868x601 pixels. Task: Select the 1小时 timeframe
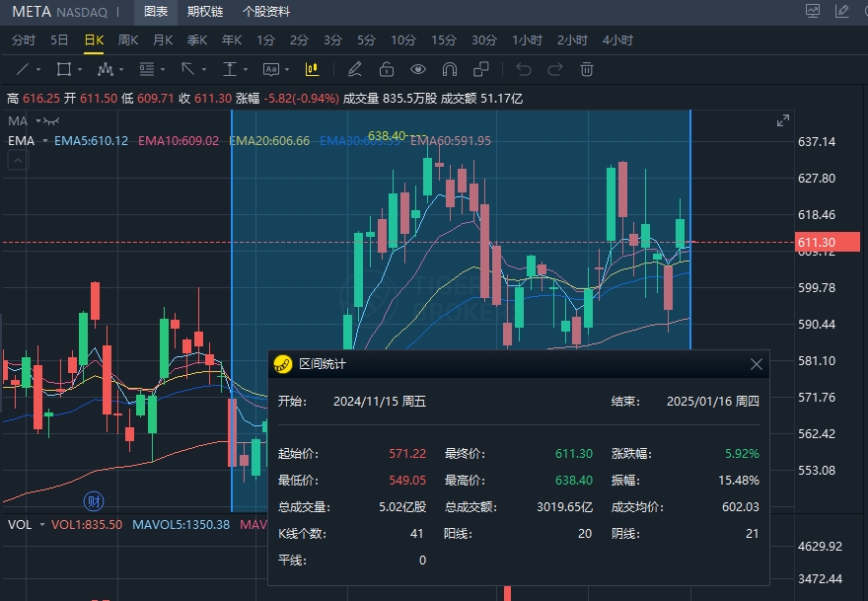click(x=527, y=39)
